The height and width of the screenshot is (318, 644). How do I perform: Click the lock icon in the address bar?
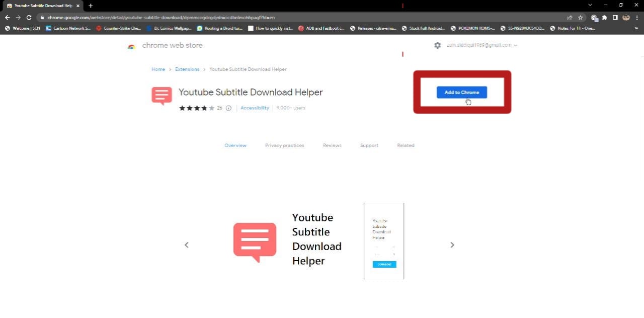[x=43, y=17]
